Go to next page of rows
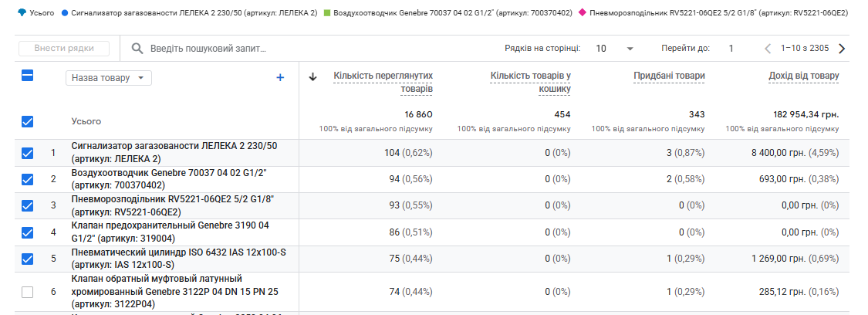This screenshot has height=315, width=868. point(842,49)
